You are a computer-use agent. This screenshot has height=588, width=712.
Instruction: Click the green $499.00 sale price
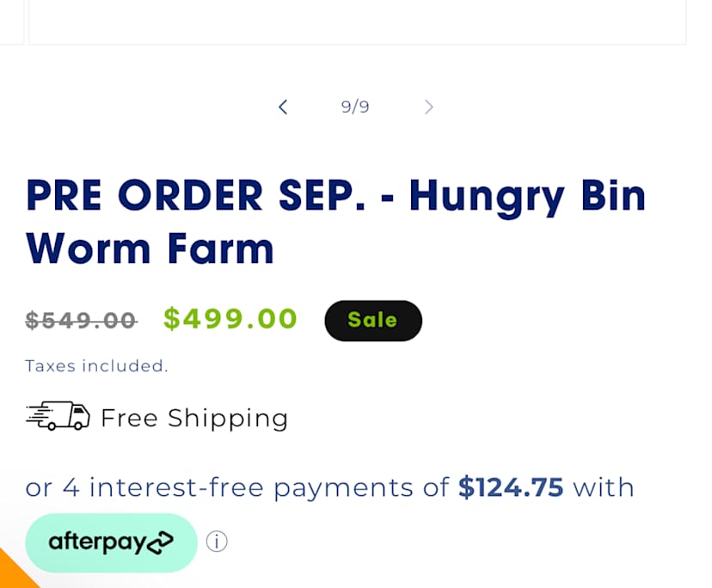click(x=230, y=319)
